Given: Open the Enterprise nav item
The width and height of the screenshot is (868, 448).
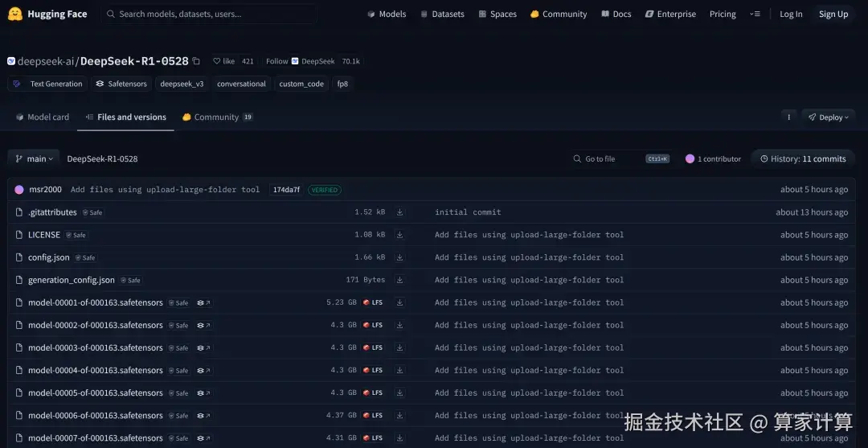Looking at the screenshot, I should pos(670,14).
